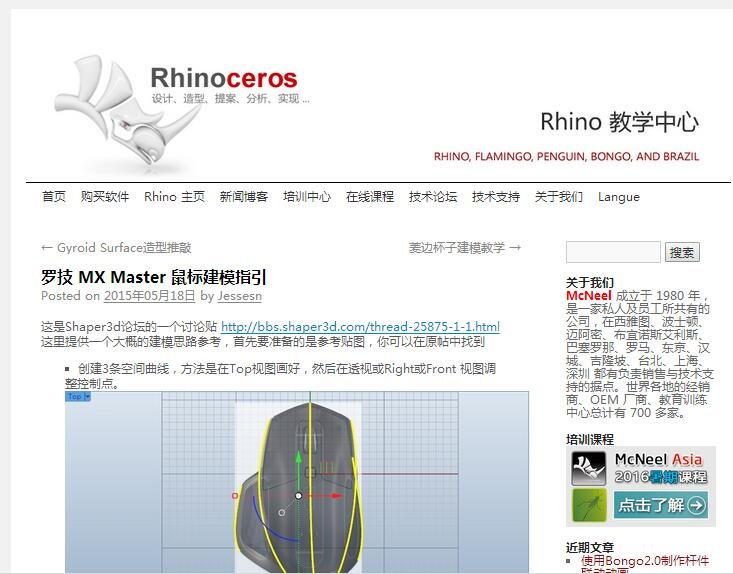This screenshot has width=733, height=574.
Task: Click the 搜索 search button
Action: pyautogui.click(x=682, y=253)
